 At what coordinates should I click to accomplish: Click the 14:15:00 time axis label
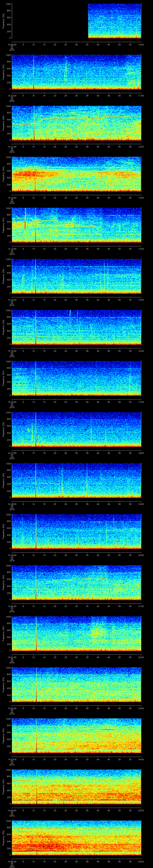click(12, 351)
